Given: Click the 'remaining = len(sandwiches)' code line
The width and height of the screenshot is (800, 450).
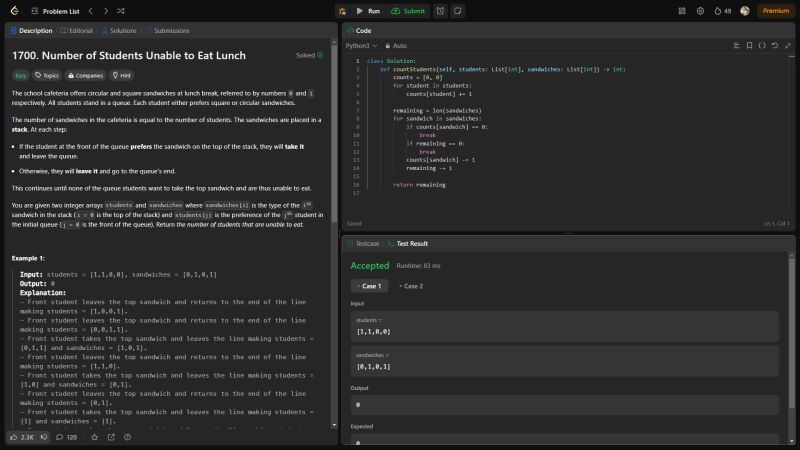Looking at the screenshot, I should pyautogui.click(x=437, y=111).
